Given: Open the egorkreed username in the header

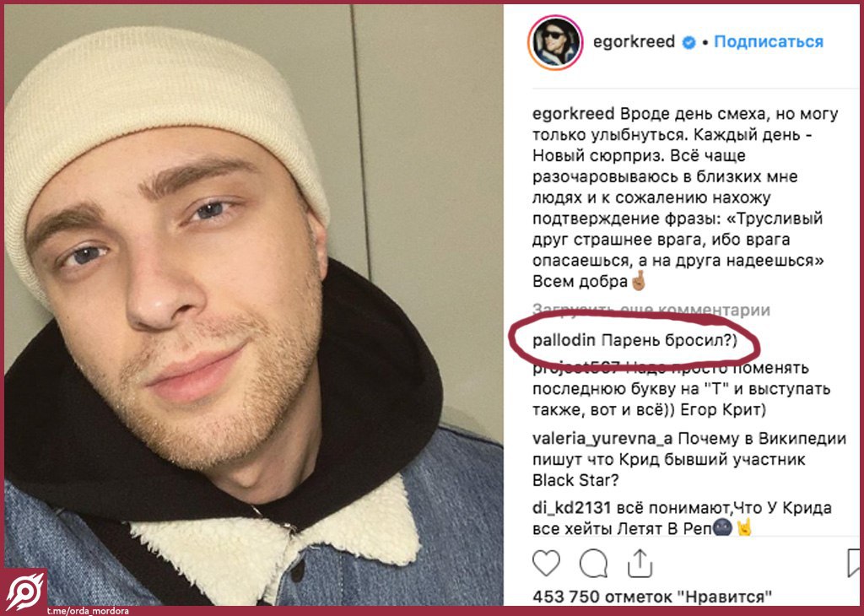Looking at the screenshot, I should [634, 42].
